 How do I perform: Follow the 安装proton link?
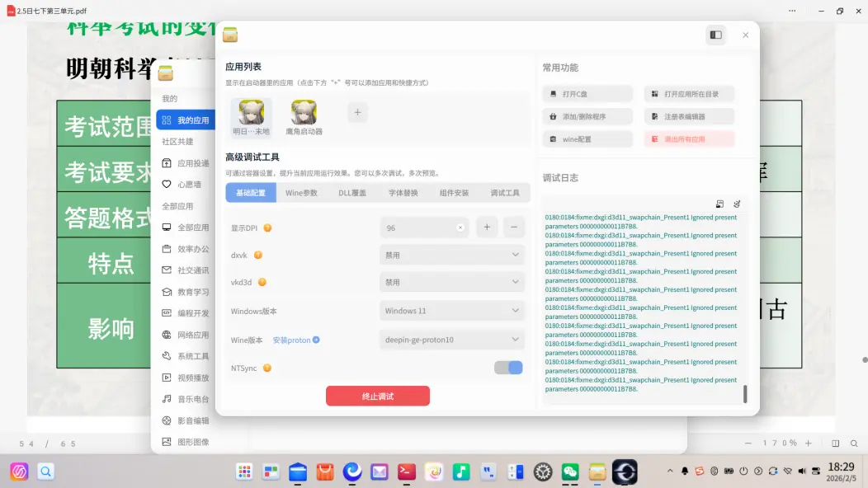point(295,340)
